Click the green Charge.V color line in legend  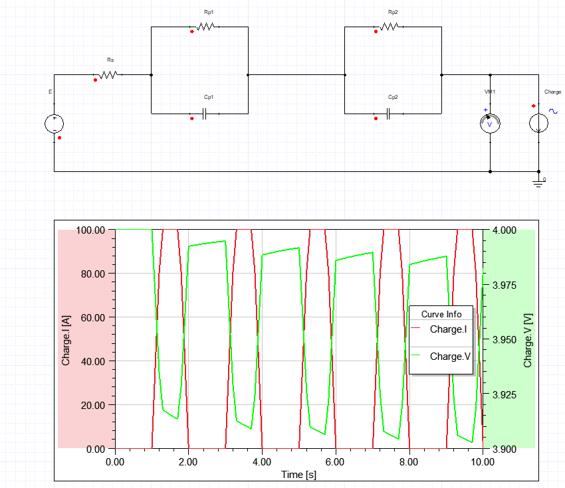coord(416,355)
